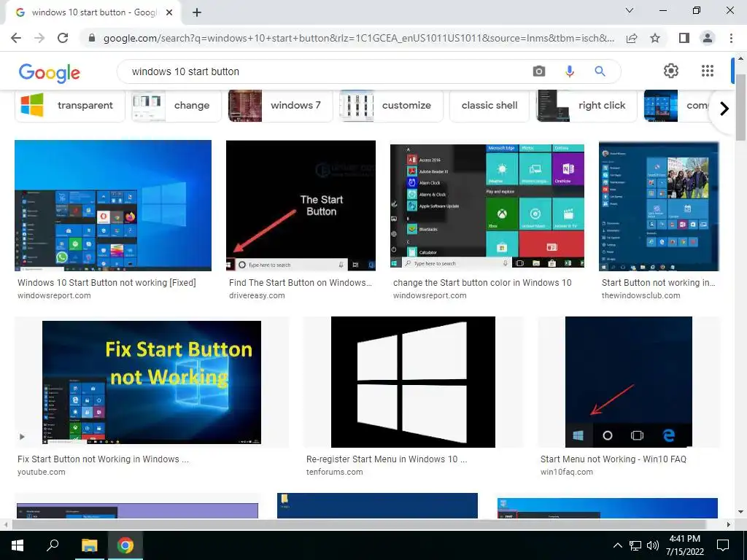
Task: Click the blue Google search magnifier
Action: tap(600, 71)
